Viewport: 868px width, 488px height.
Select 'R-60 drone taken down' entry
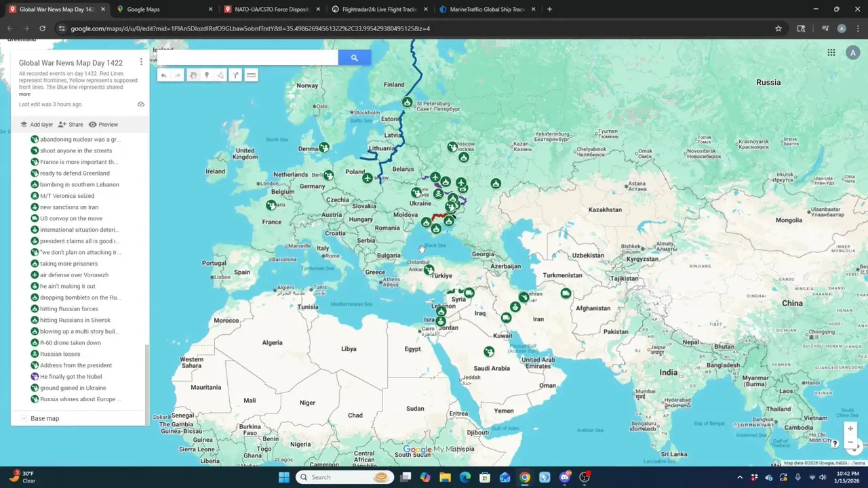coord(71,343)
